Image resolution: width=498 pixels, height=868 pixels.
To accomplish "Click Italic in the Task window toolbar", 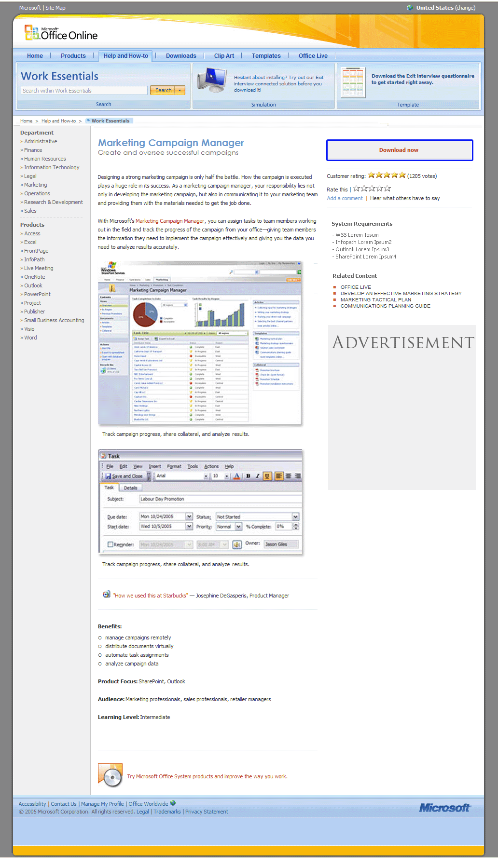I will coord(257,476).
